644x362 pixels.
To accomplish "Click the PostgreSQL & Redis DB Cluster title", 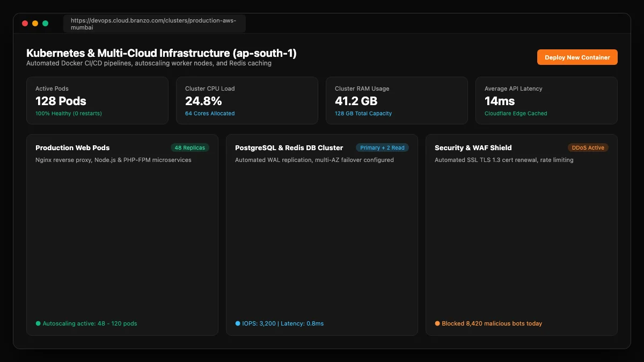I will (289, 147).
